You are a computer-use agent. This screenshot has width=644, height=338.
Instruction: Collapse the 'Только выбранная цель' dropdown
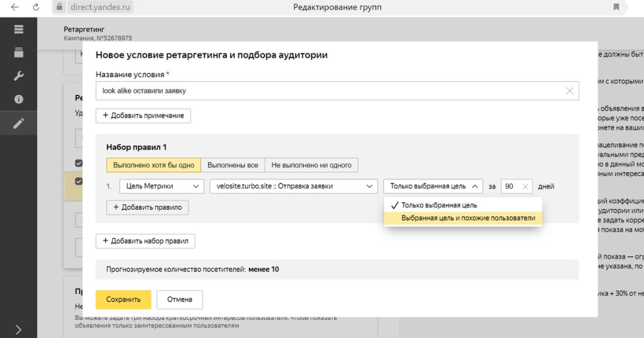tap(433, 186)
